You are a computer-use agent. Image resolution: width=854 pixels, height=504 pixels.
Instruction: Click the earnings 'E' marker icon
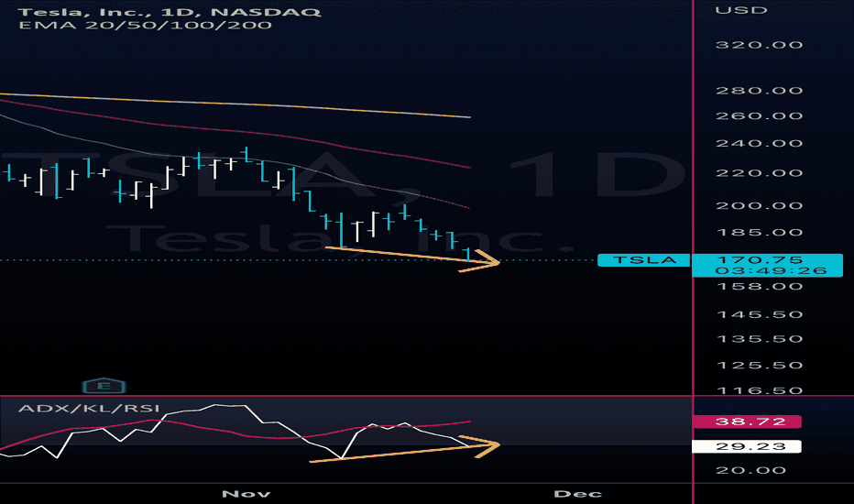[104, 386]
